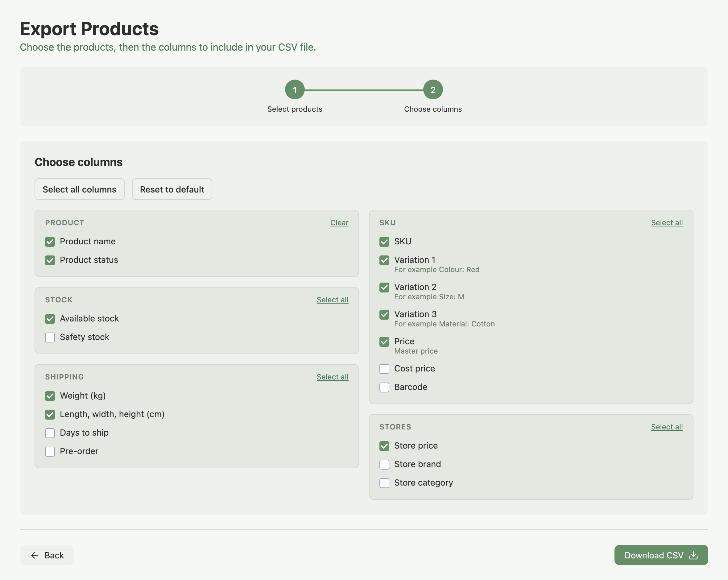Enable the Safety stock checkbox

point(50,337)
